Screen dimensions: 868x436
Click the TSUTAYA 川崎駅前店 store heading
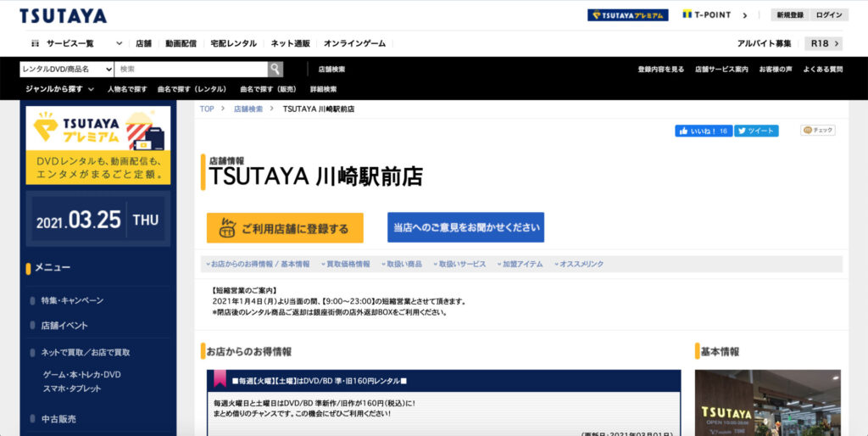(315, 176)
